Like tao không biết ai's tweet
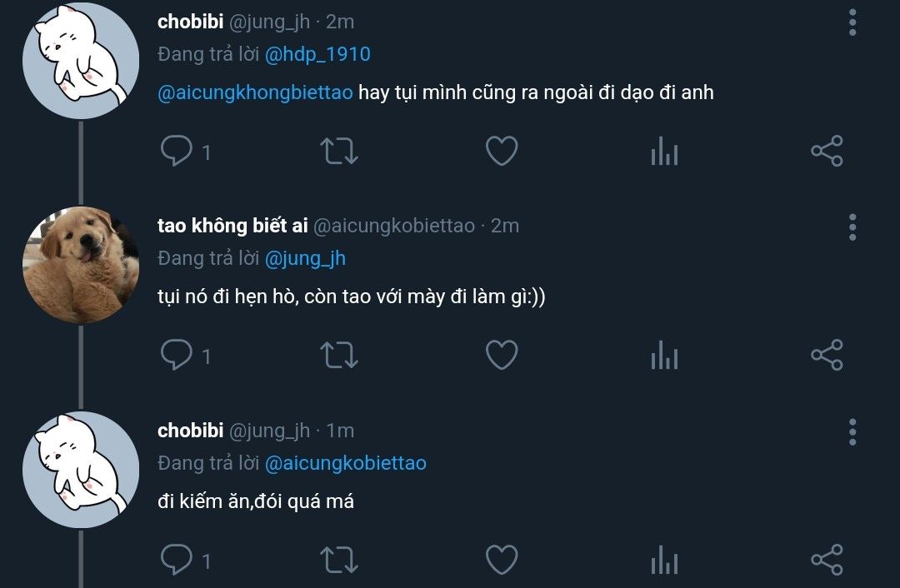Screen dimensions: 900x588 [x=502, y=356]
